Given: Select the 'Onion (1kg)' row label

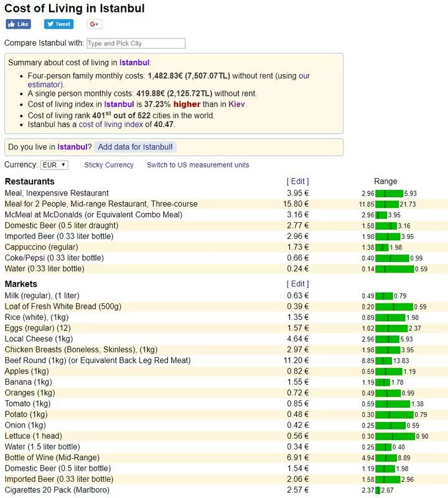Looking at the screenshot, I should click(x=25, y=425).
